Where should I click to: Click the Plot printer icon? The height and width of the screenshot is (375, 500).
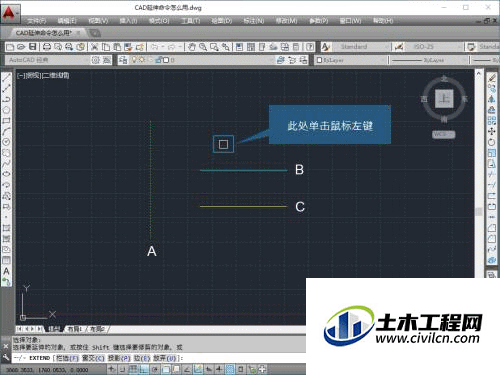47,47
